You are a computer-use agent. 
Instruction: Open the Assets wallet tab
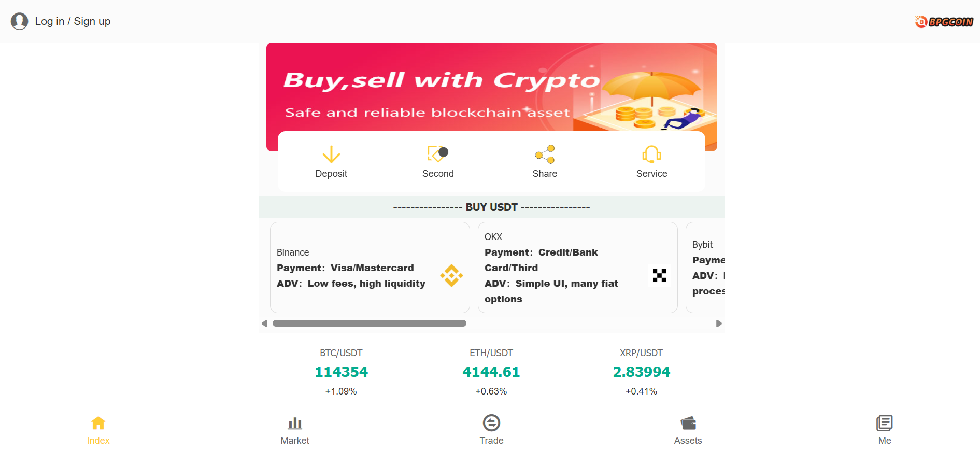coord(688,430)
